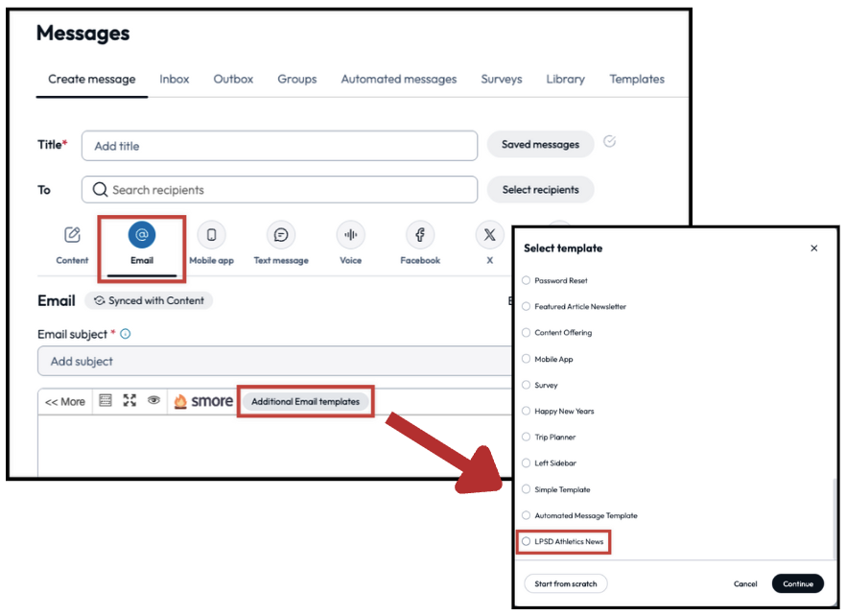Choose the Mobile app channel icon
This screenshot has width=846, height=616.
coord(211,235)
